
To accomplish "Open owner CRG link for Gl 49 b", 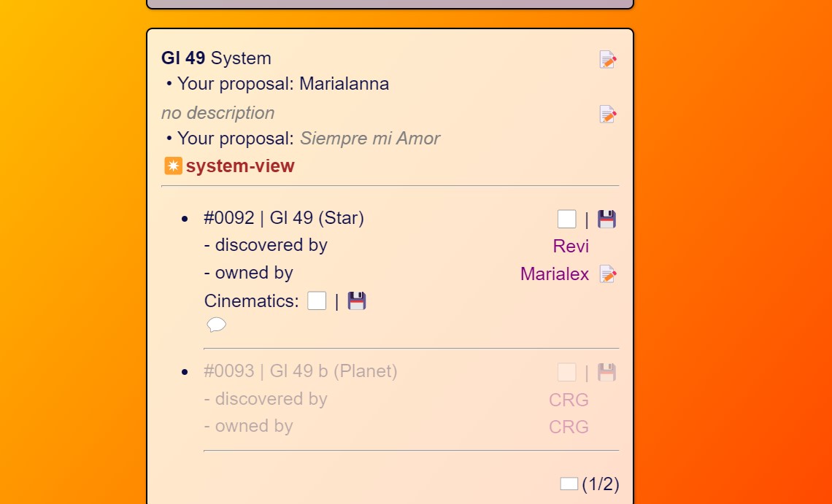I will (x=569, y=427).
